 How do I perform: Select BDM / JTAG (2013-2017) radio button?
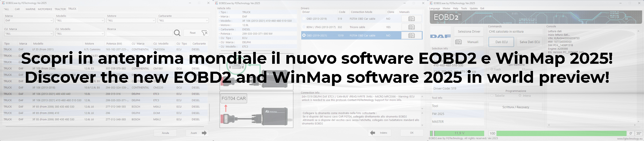pos(304,27)
